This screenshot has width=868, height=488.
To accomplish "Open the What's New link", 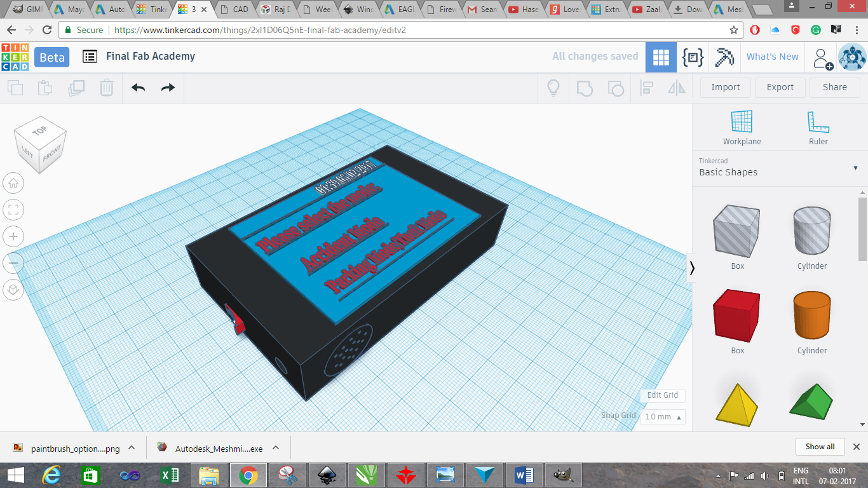I will tap(773, 57).
